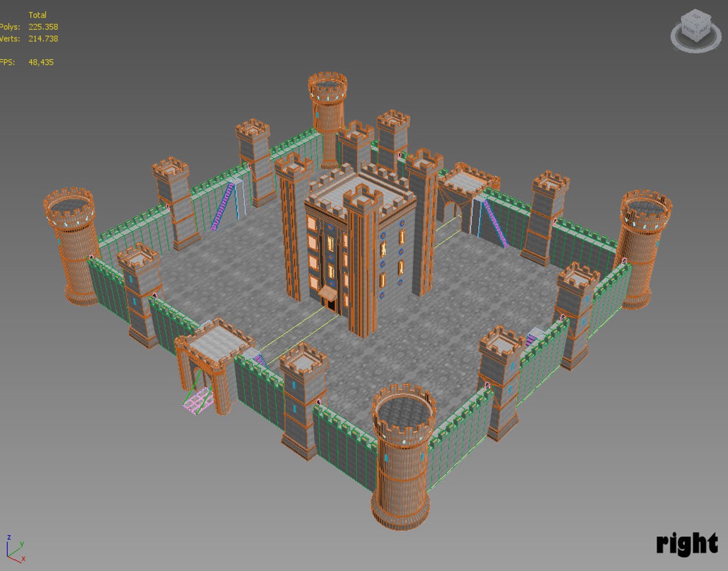Click the Top face of the ViewCube
This screenshot has width=728, height=571.
point(696,16)
